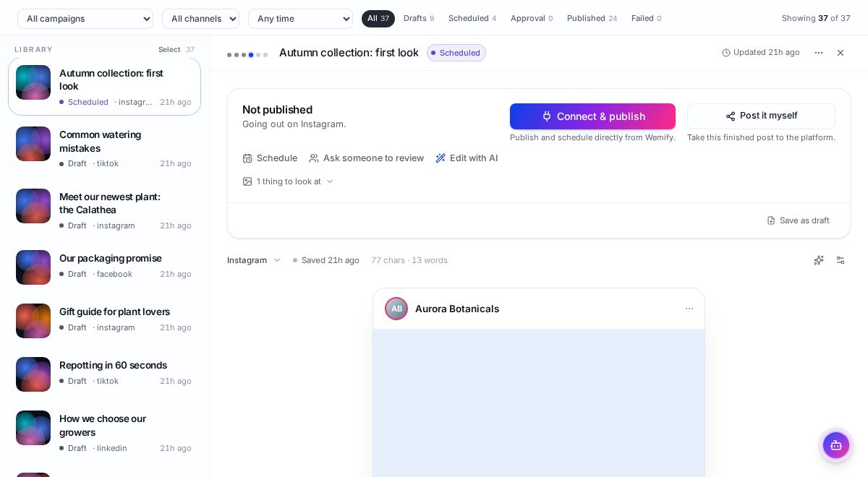Click the How we choose our growers thumbnail

coord(33,428)
